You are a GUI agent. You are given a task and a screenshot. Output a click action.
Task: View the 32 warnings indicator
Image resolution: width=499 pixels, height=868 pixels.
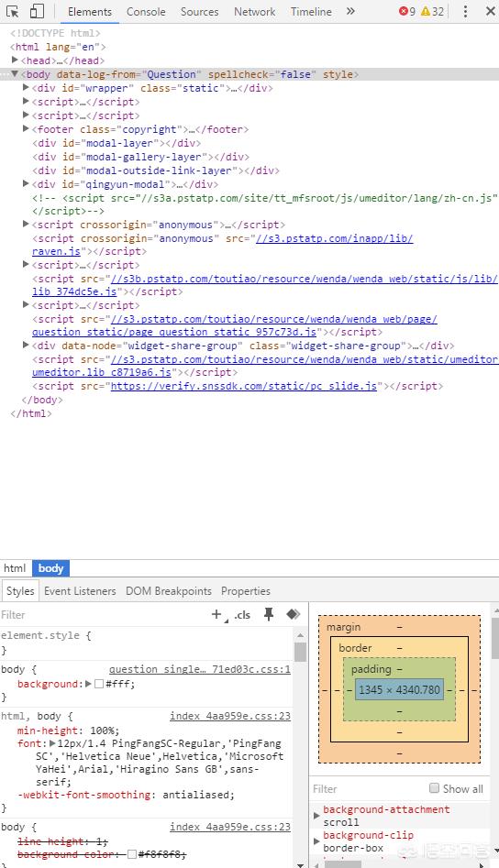click(x=433, y=11)
